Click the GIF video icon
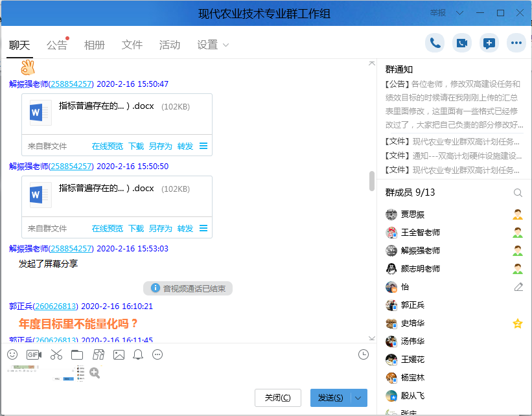Viewport: 532px width, 416px height. (34, 354)
